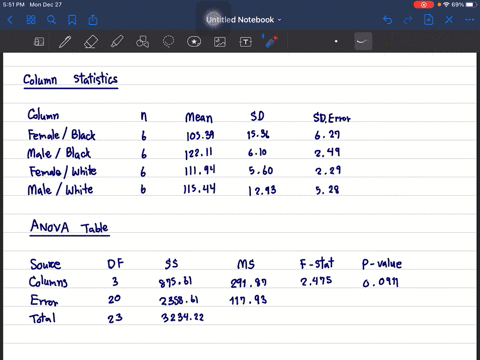Tap the 'Mean' column header

tap(199, 117)
